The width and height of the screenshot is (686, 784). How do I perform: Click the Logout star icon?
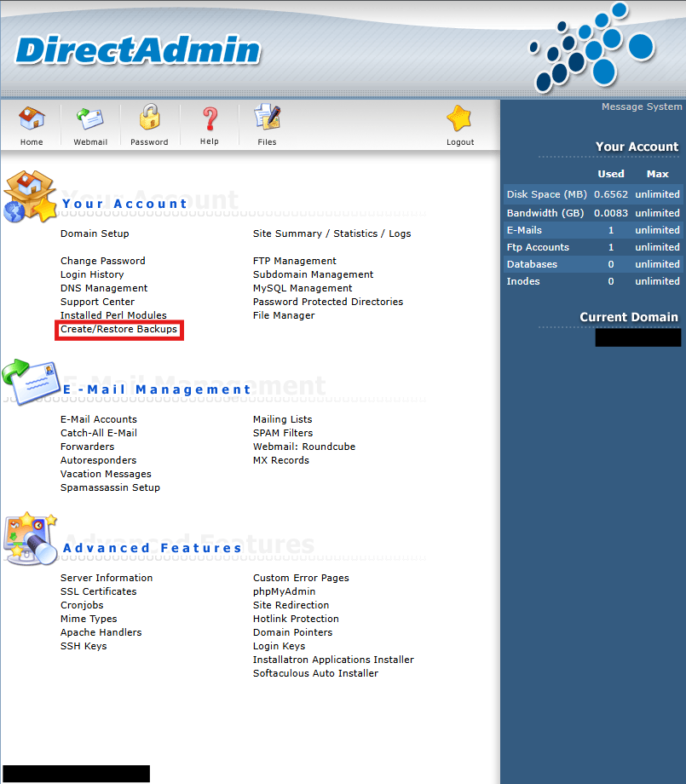point(459,118)
